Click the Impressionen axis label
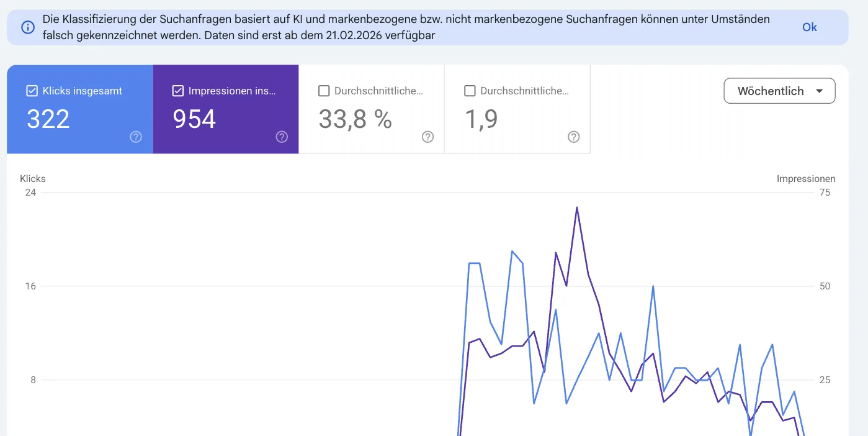Viewport: 868px width, 436px height. click(x=806, y=178)
